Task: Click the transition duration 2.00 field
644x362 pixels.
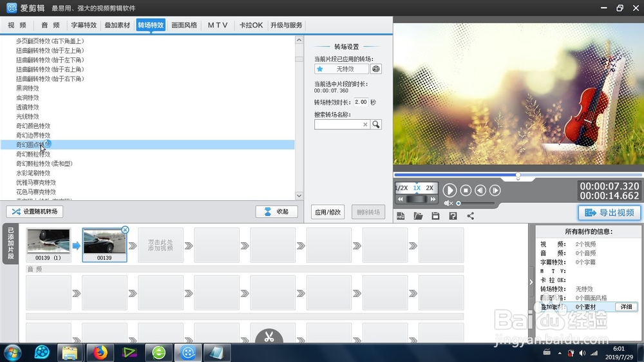Action: coord(361,102)
